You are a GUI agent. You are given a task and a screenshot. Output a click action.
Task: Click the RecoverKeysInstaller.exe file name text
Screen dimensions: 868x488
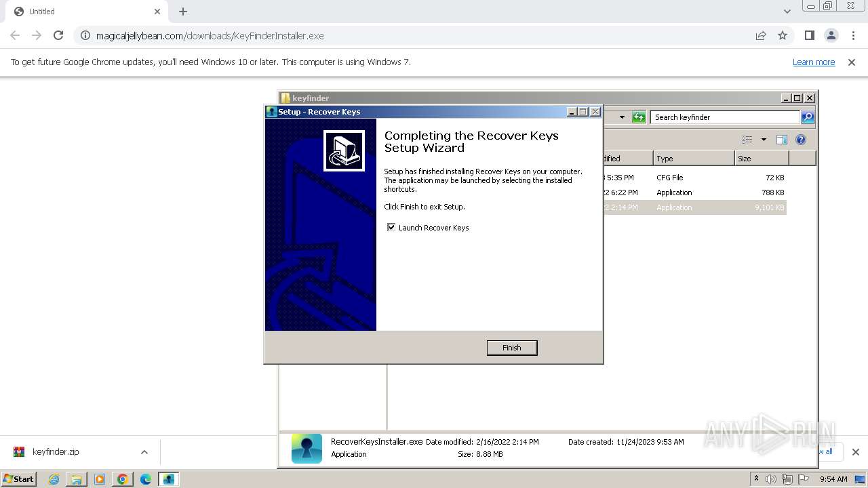(x=376, y=442)
